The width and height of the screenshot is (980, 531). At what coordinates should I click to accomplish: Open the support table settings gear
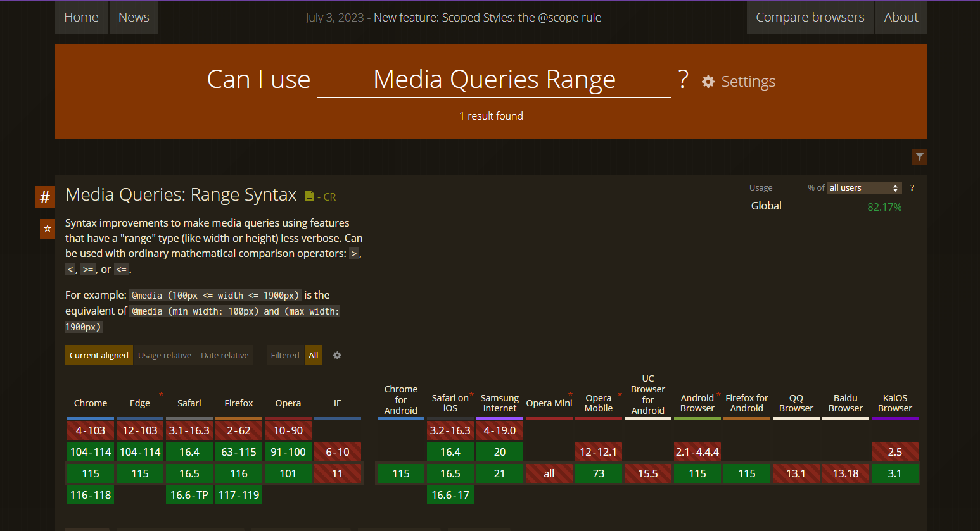[x=338, y=356]
